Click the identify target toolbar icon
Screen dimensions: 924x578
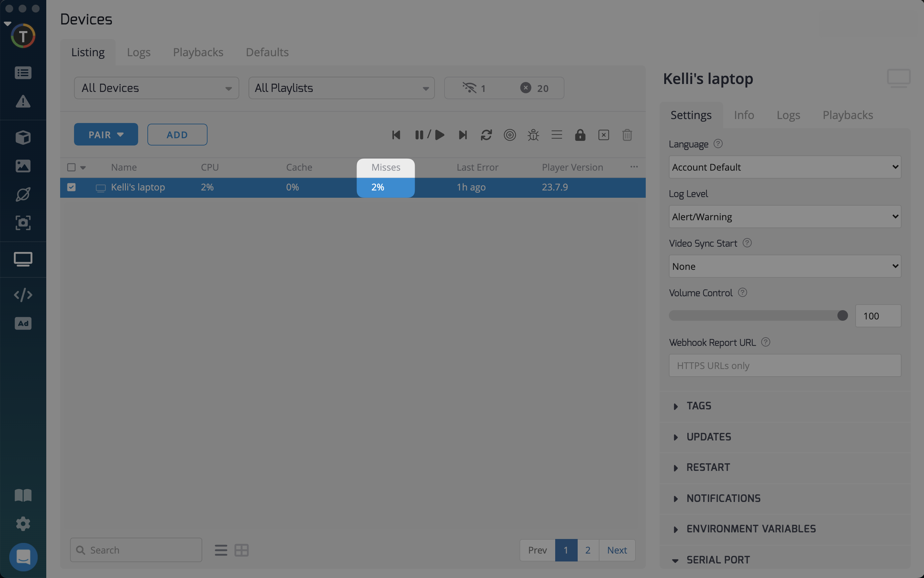coord(510,135)
